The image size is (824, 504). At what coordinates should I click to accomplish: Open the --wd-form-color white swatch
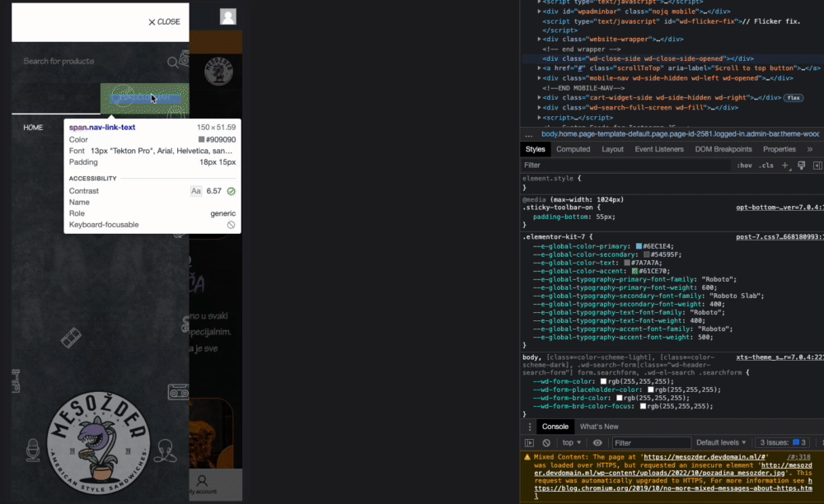click(x=603, y=381)
